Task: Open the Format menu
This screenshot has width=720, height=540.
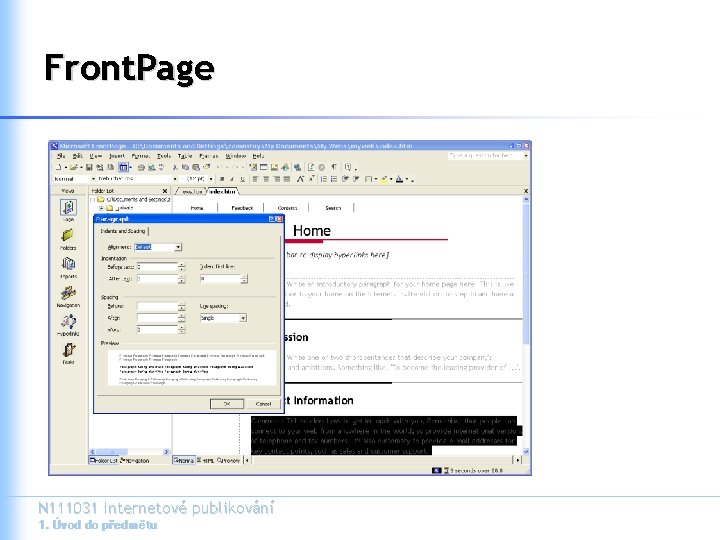Action: [140, 156]
